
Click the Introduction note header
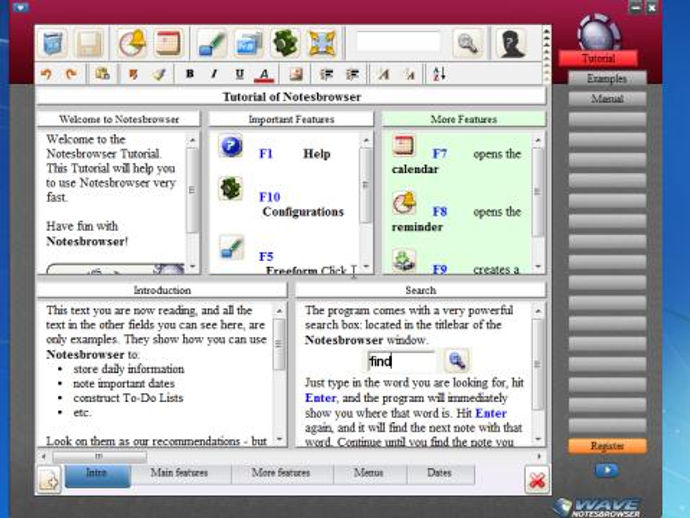point(162,290)
